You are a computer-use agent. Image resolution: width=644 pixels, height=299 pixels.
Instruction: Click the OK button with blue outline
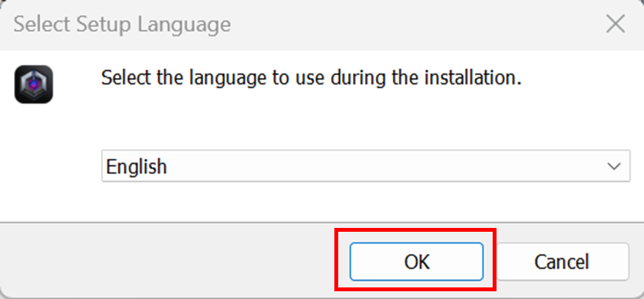click(416, 262)
